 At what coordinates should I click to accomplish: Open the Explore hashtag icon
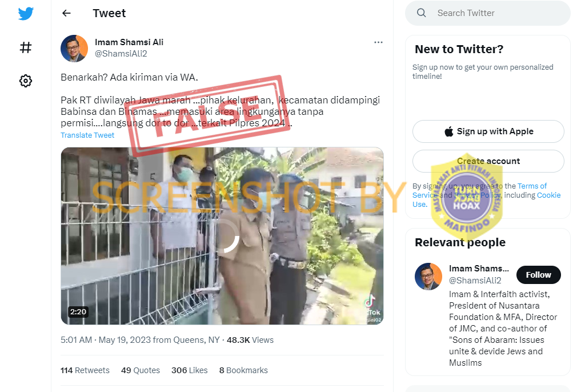(26, 47)
